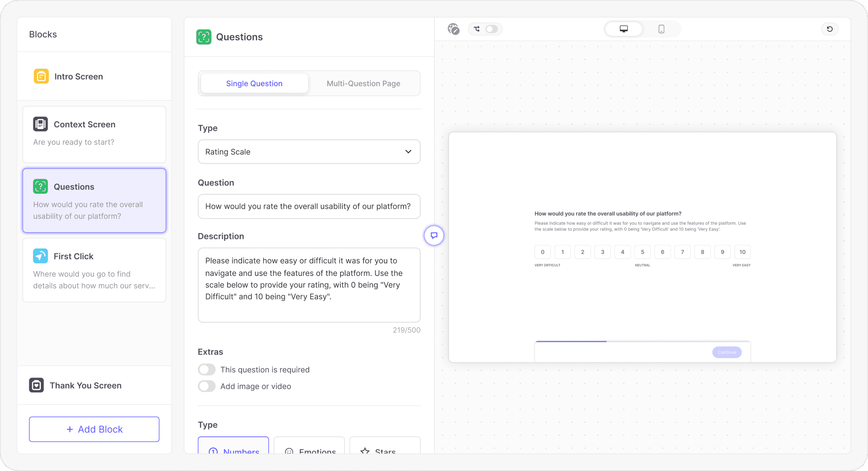
Task: Switch preview to mobile phone icon
Action: (x=661, y=29)
